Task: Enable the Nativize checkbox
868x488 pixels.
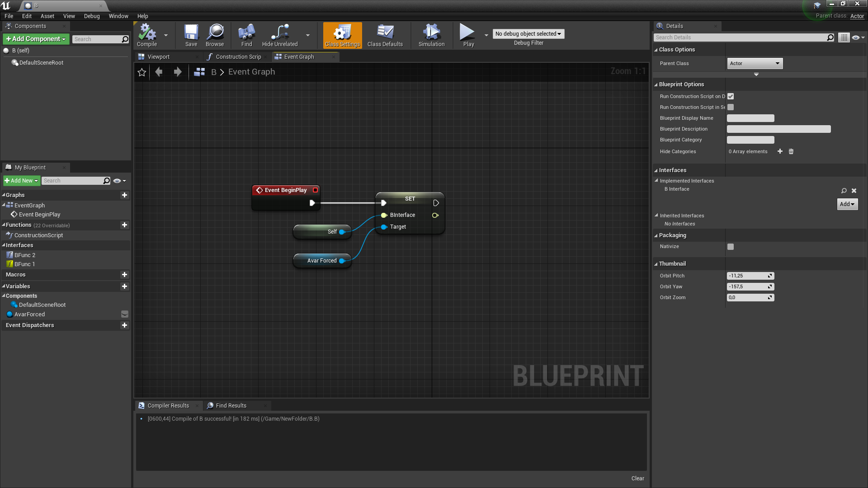Action: tap(731, 247)
